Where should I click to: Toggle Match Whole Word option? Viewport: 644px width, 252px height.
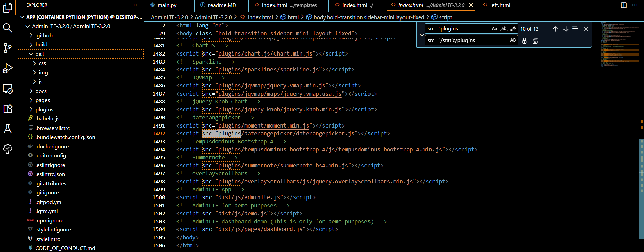click(x=504, y=29)
